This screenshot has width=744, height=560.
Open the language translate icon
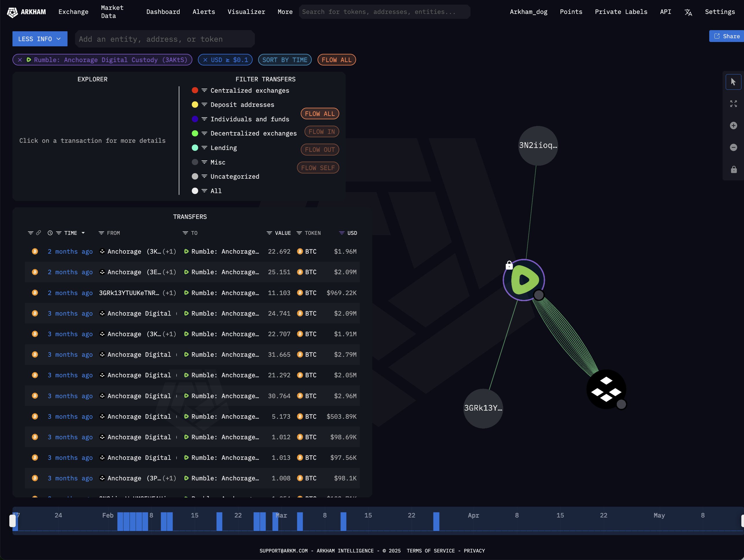(x=688, y=12)
